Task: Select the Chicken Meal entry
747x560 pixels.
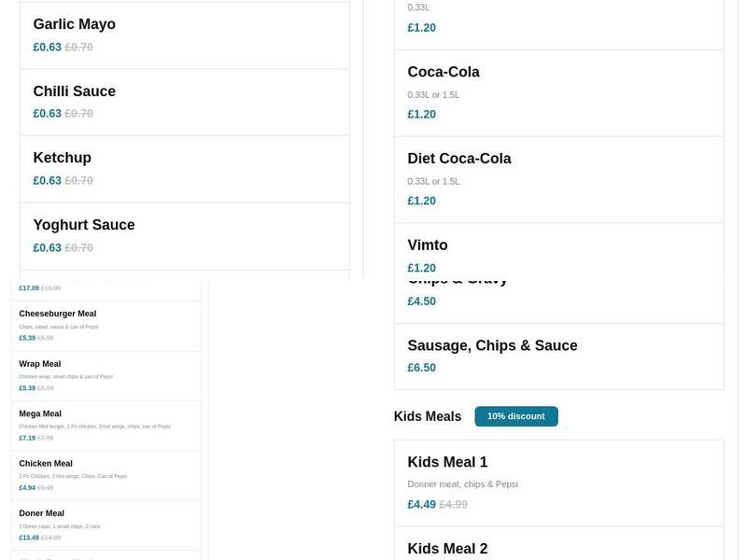Action: pyautogui.click(x=45, y=462)
